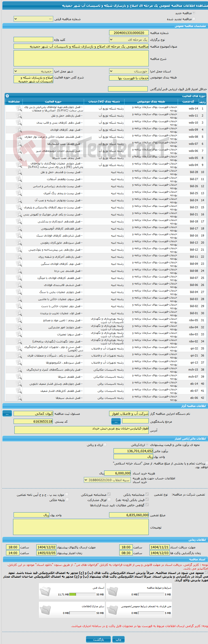This screenshot has width=208, height=644.
Task: Open the استان محل اجرا dropdown
Action: (x=129, y=71)
